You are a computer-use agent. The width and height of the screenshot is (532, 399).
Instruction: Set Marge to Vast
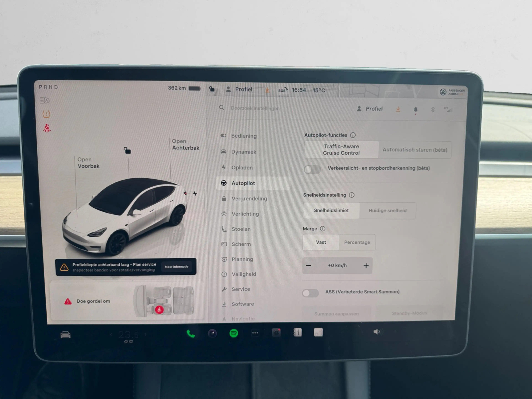(x=321, y=242)
